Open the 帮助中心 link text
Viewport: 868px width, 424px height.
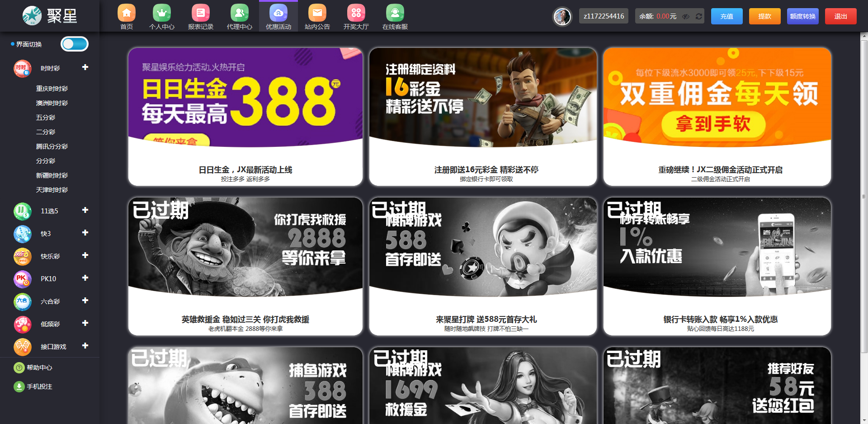[x=39, y=368]
